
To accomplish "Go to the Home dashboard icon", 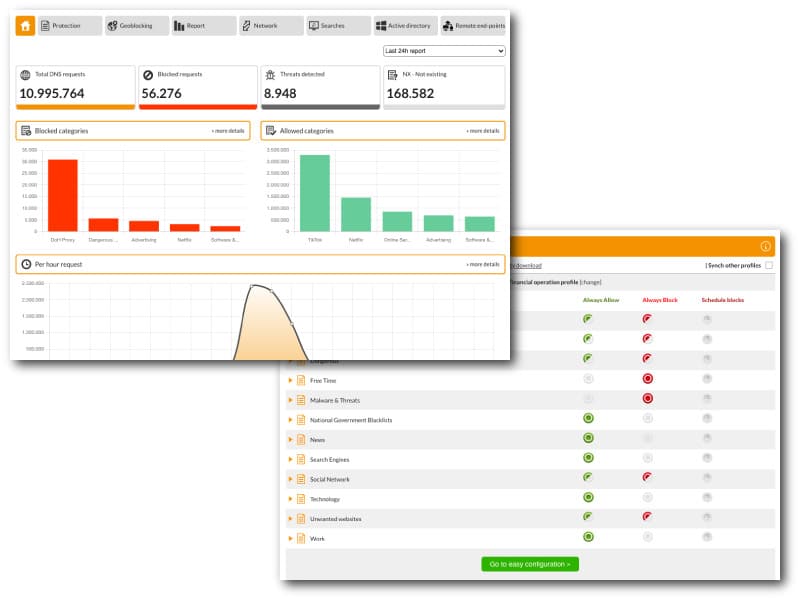I will coord(25,25).
